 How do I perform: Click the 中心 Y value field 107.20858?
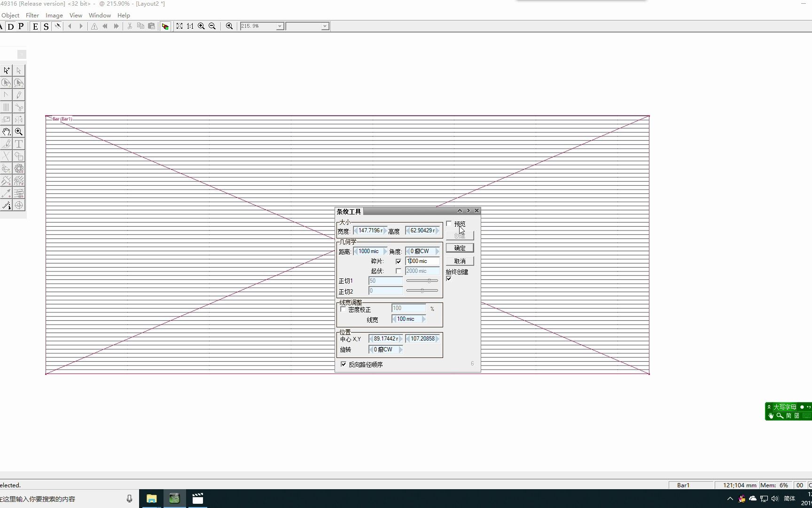(422, 339)
